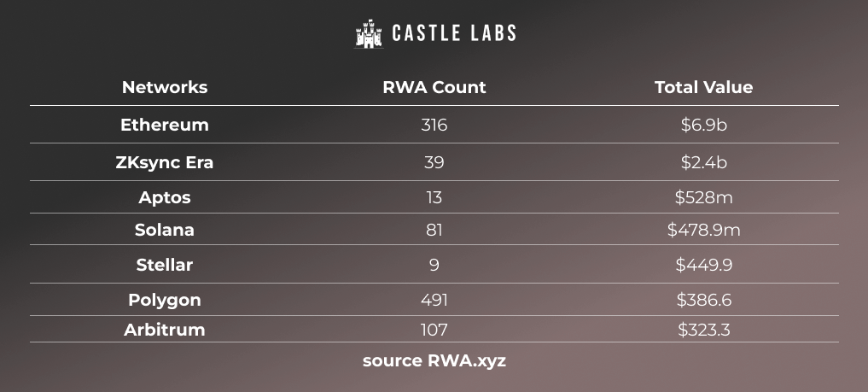The image size is (868, 392).
Task: Click the source RWA.xyz text
Action: pos(434,361)
